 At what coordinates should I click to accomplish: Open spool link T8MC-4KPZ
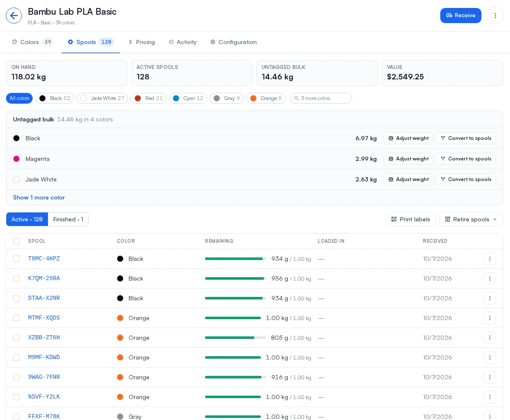[x=44, y=259]
